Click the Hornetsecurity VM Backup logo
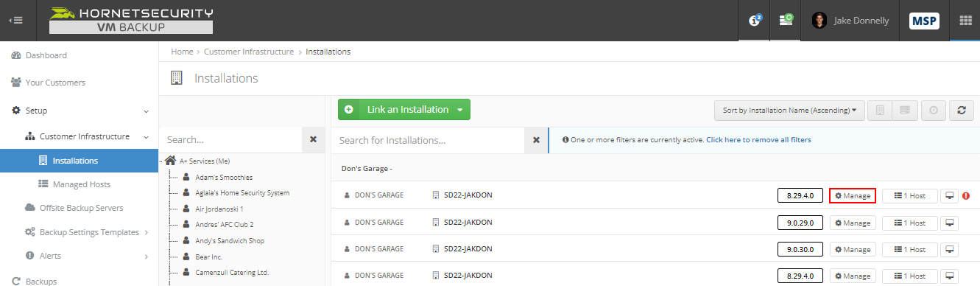 pos(131,21)
